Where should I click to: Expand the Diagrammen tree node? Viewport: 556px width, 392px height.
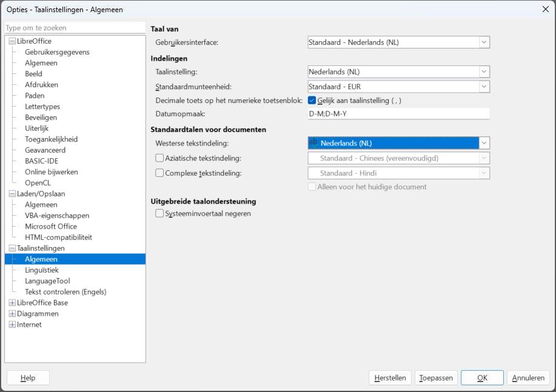click(x=12, y=314)
